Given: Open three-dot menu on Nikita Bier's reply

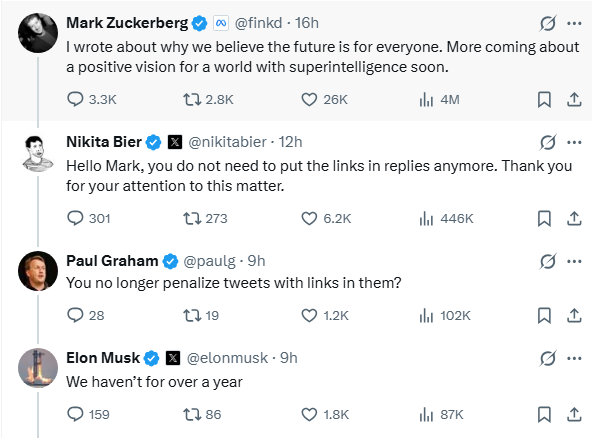Looking at the screenshot, I should click(x=574, y=142).
